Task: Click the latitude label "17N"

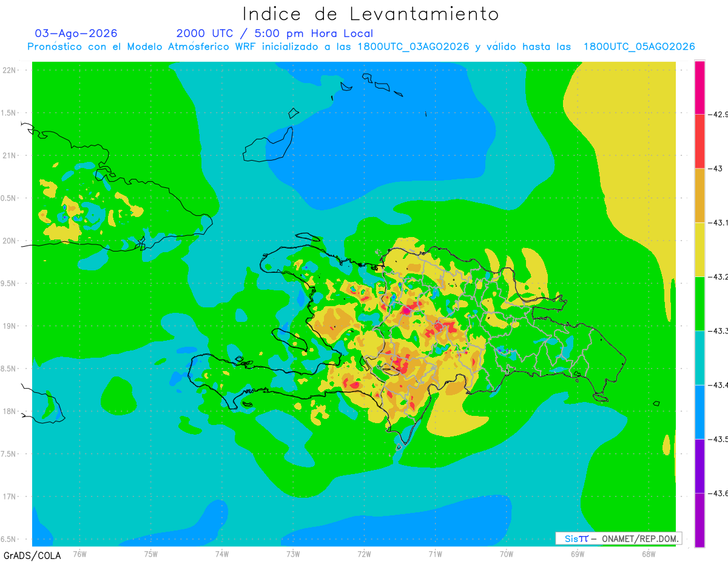Action: 10,497
